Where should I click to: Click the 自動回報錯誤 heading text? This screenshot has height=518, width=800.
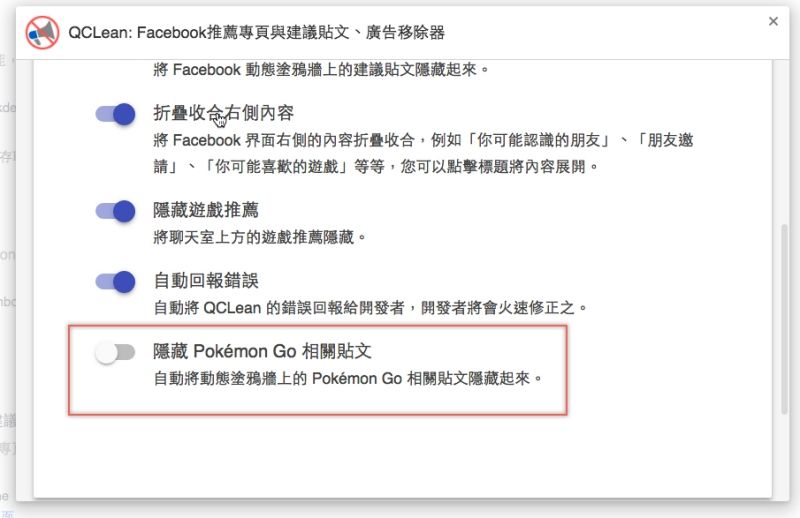(206, 280)
